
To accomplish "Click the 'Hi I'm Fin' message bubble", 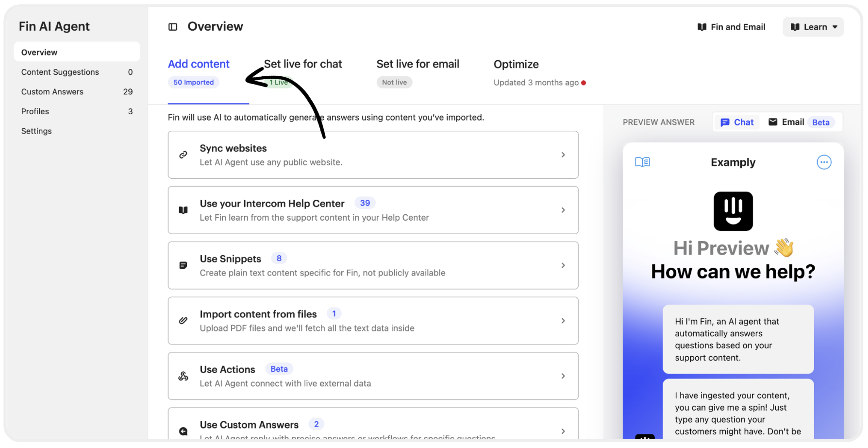I will click(738, 339).
